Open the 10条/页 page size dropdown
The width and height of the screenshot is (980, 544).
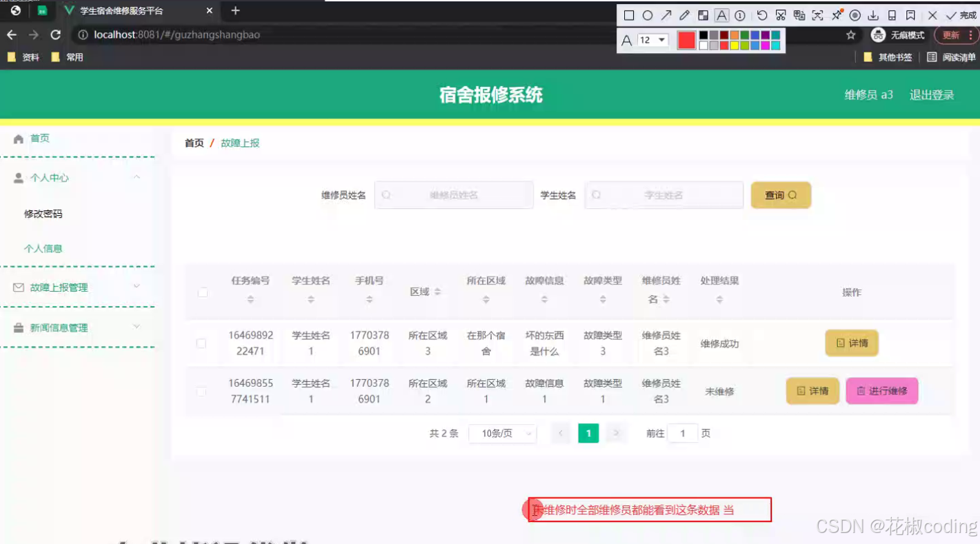(x=503, y=434)
